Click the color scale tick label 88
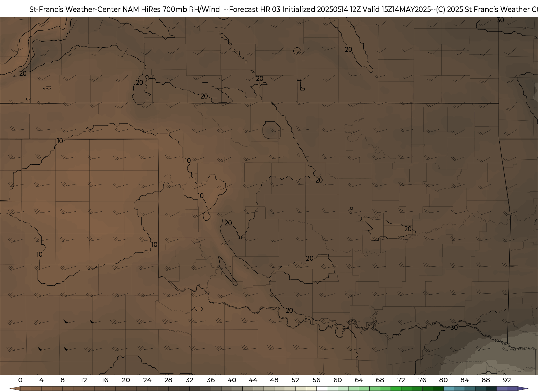 pyautogui.click(x=486, y=380)
